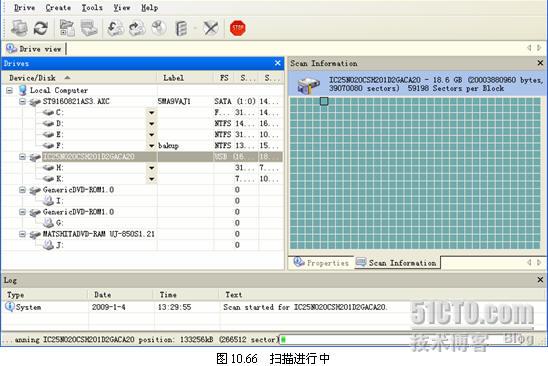The height and width of the screenshot is (366, 548).
Task: Click the Local Computer icon in tree
Action: [x=23, y=90]
